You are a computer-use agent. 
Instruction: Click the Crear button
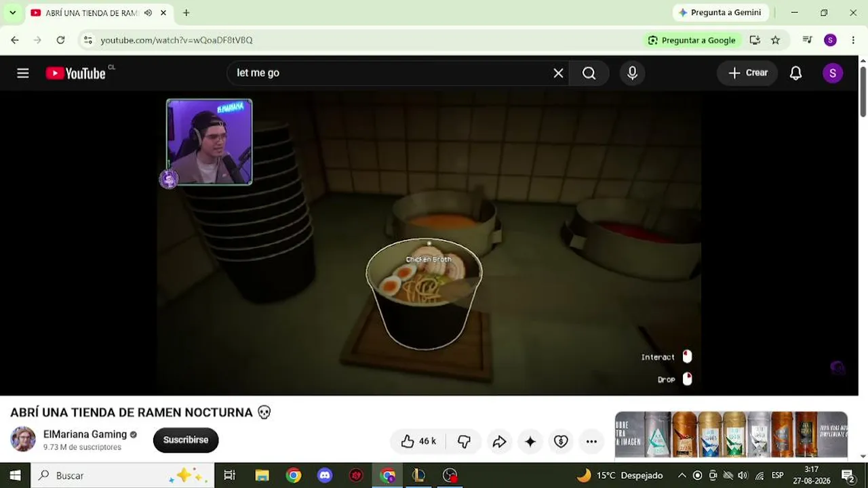pos(747,73)
